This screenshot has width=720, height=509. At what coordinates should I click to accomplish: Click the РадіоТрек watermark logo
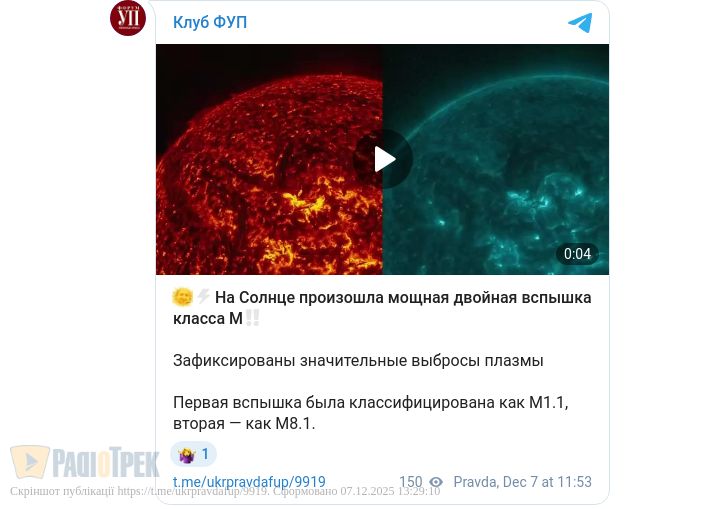pos(85,463)
